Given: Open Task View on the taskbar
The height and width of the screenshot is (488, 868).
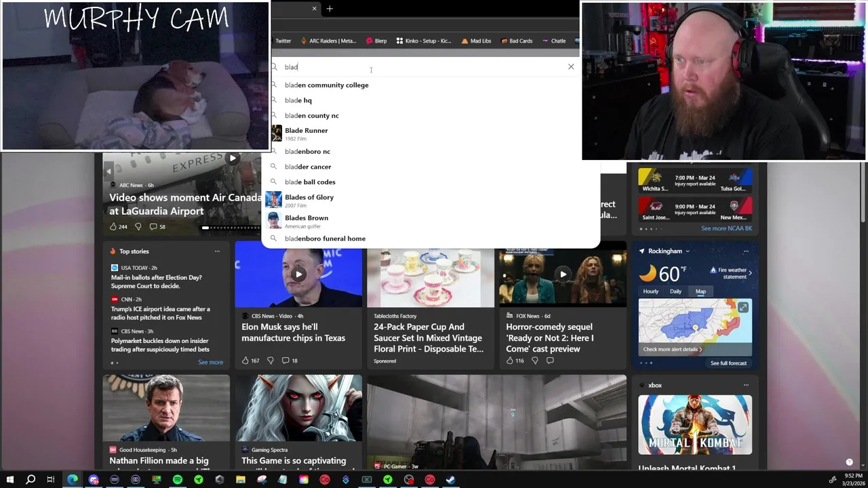Looking at the screenshot, I should pos(51,480).
